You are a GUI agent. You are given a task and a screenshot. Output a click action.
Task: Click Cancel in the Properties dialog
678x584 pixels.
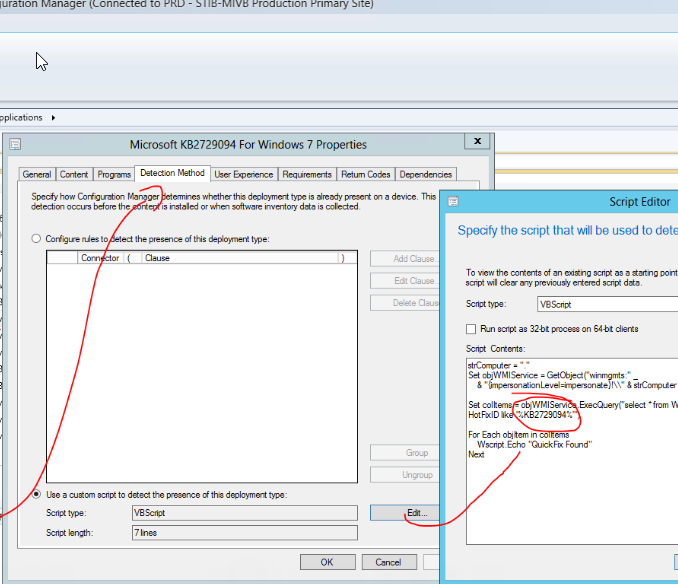[x=389, y=562]
